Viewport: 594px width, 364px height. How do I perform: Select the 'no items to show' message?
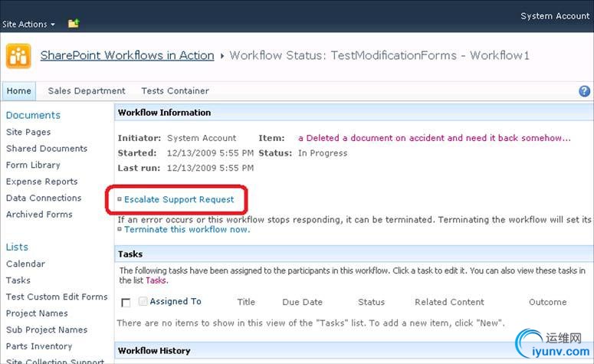tap(310, 323)
